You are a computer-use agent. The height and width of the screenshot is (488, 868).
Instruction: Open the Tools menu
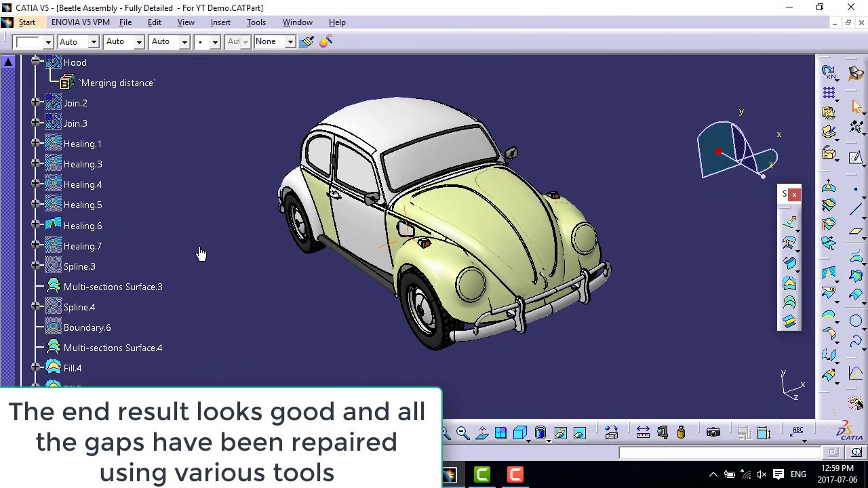point(256,22)
